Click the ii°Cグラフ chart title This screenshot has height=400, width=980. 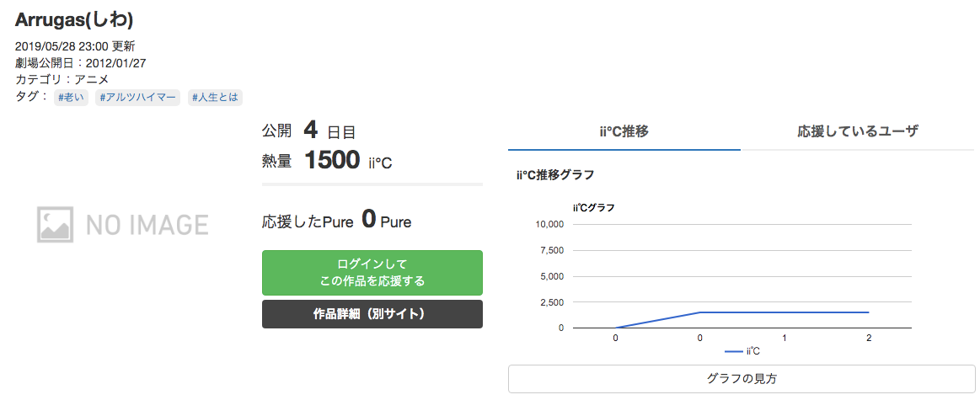(593, 207)
